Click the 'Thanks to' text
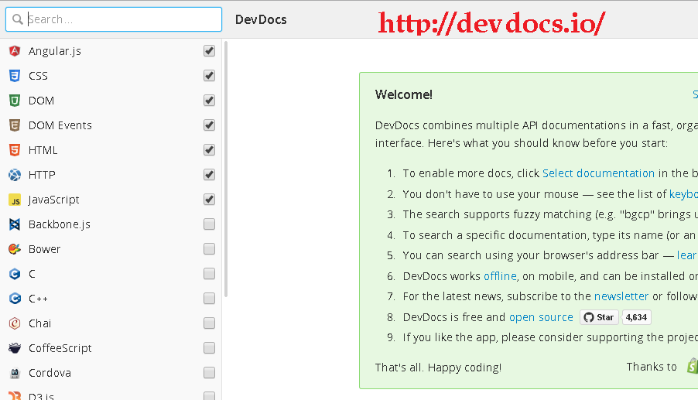The image size is (698, 400). click(651, 367)
